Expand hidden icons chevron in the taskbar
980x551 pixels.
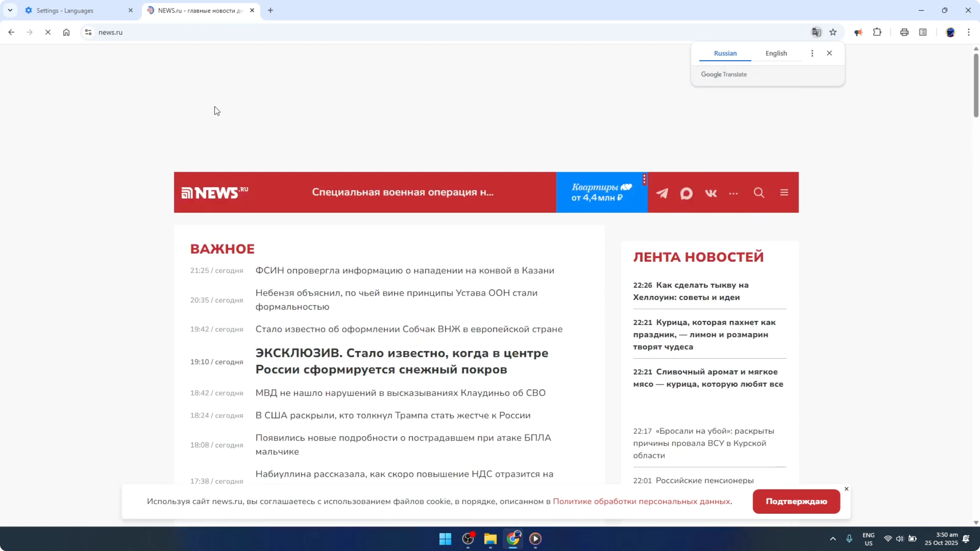833,538
